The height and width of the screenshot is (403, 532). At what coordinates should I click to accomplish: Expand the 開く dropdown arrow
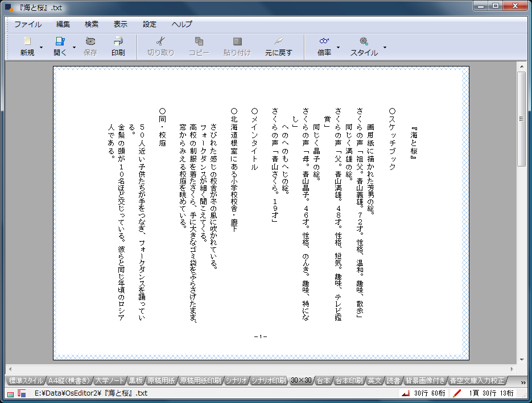pos(74,47)
